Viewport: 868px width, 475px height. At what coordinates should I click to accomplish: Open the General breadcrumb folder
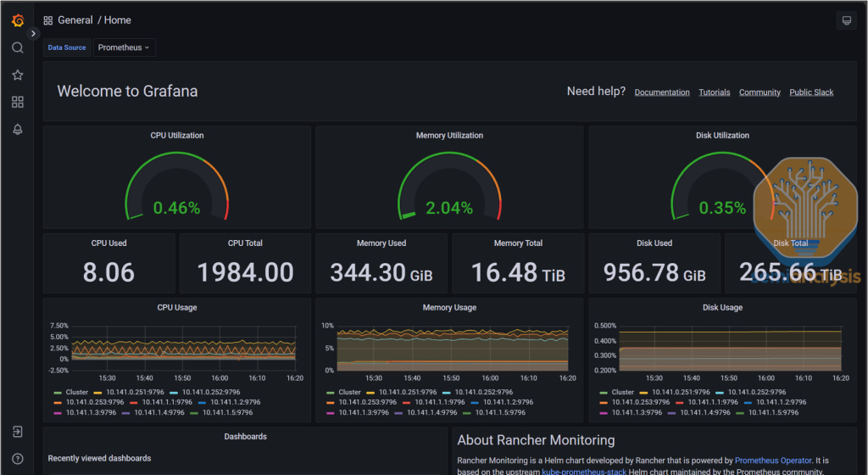tap(75, 20)
